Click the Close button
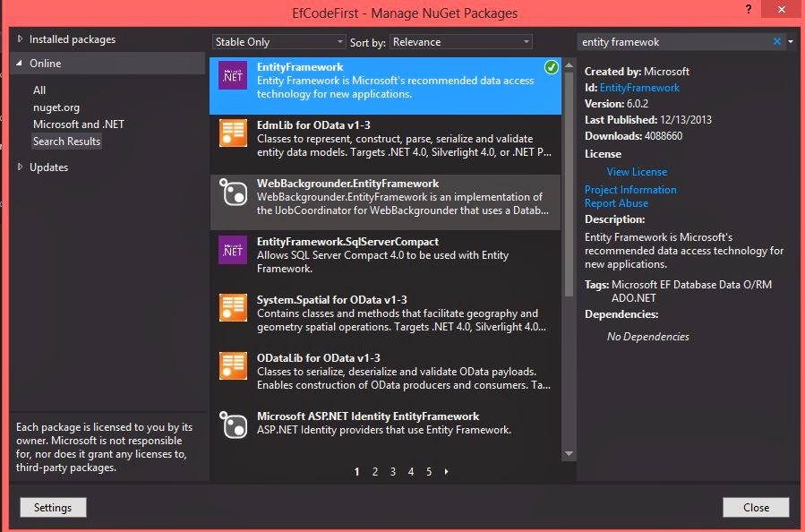This screenshot has height=532, width=805. tap(756, 507)
